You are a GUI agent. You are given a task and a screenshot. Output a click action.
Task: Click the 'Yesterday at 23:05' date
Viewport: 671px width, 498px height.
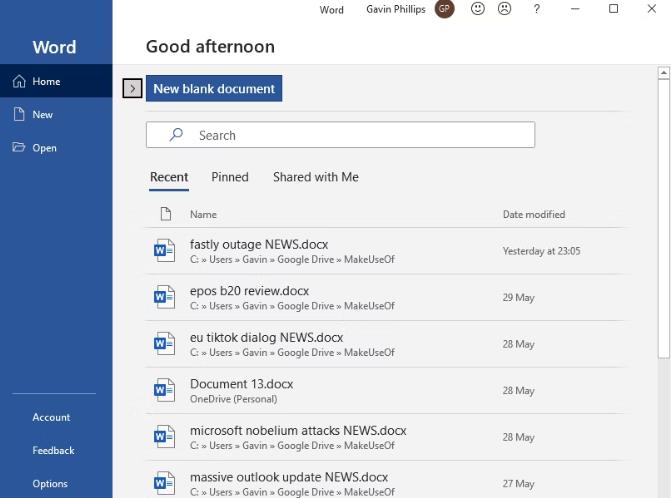coord(542,251)
